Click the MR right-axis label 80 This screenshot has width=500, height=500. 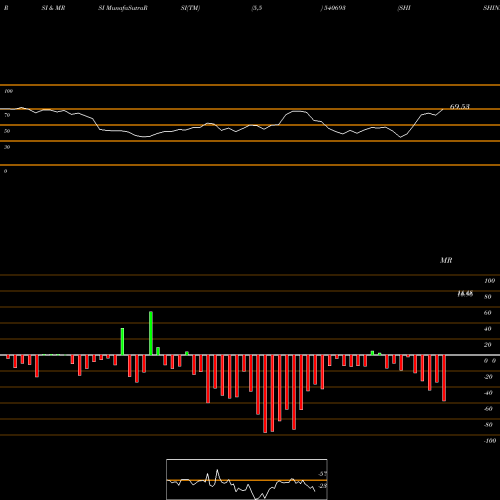coord(488,297)
